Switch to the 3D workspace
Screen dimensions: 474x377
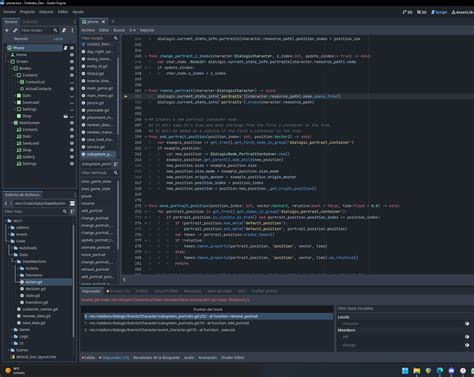pyautogui.click(x=422, y=12)
